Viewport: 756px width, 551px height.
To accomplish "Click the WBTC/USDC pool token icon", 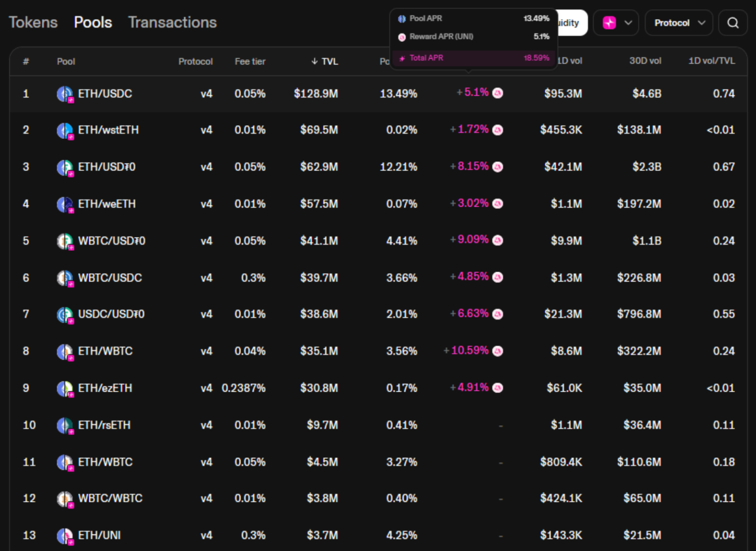I will [65, 278].
